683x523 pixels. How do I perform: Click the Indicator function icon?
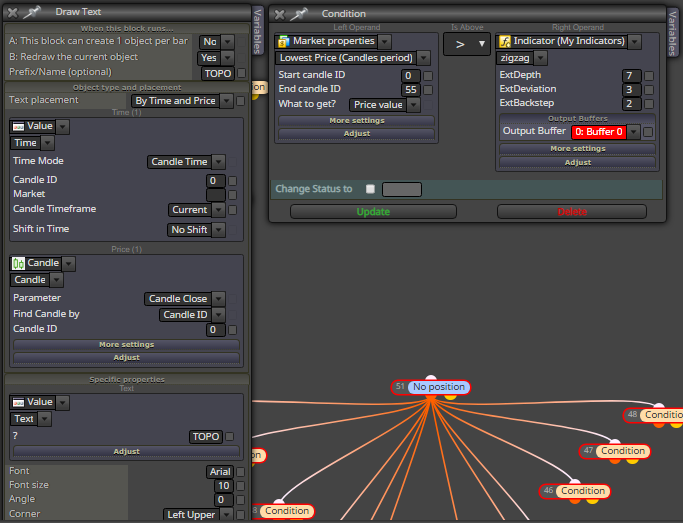click(505, 41)
